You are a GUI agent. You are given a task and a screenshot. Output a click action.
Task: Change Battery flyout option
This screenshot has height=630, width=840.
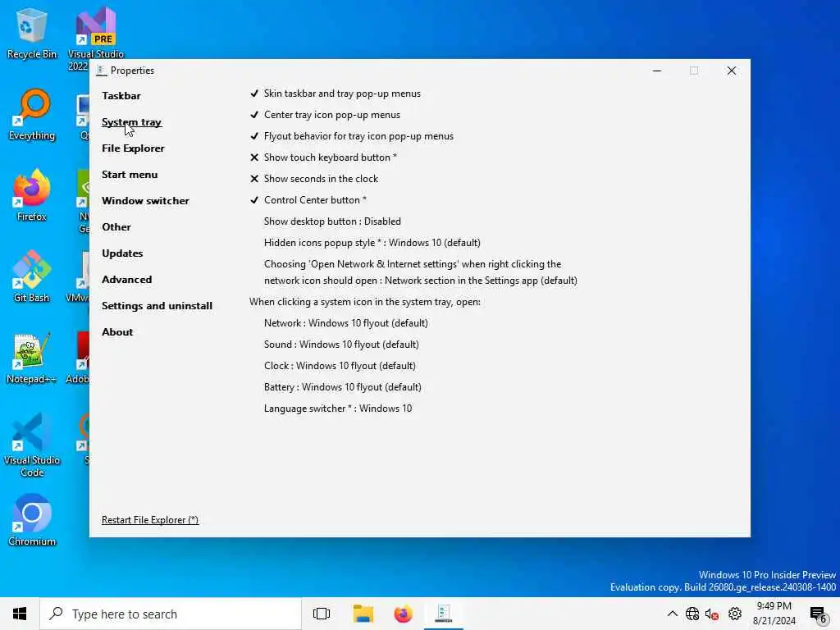coord(343,387)
